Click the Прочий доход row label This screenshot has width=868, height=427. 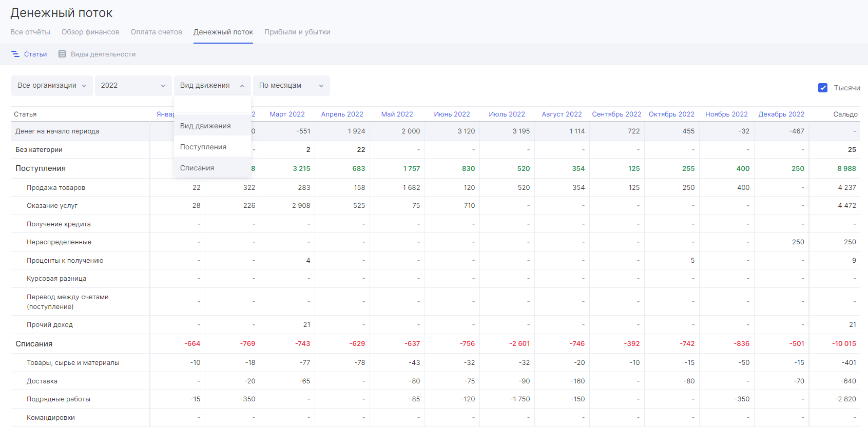(x=50, y=324)
